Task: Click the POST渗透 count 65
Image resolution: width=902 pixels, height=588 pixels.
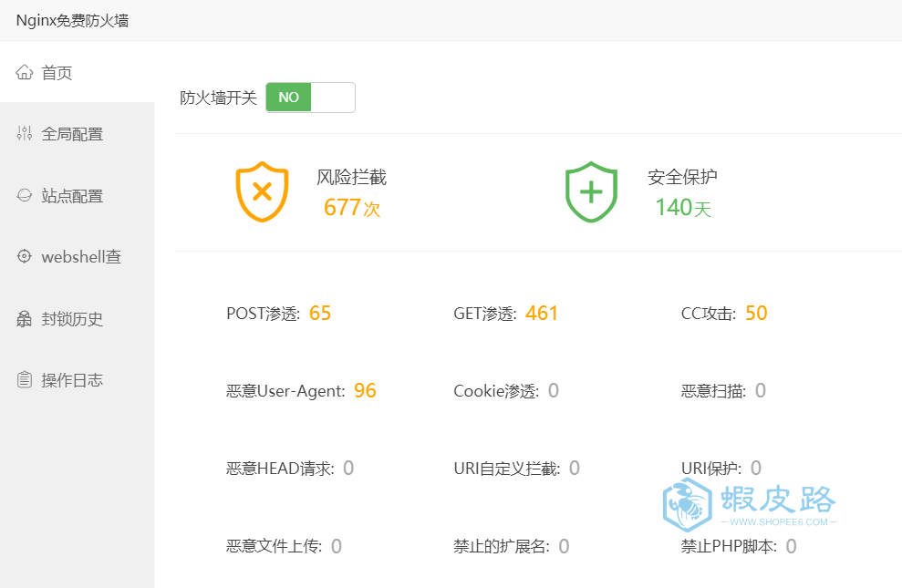Action: 320,314
